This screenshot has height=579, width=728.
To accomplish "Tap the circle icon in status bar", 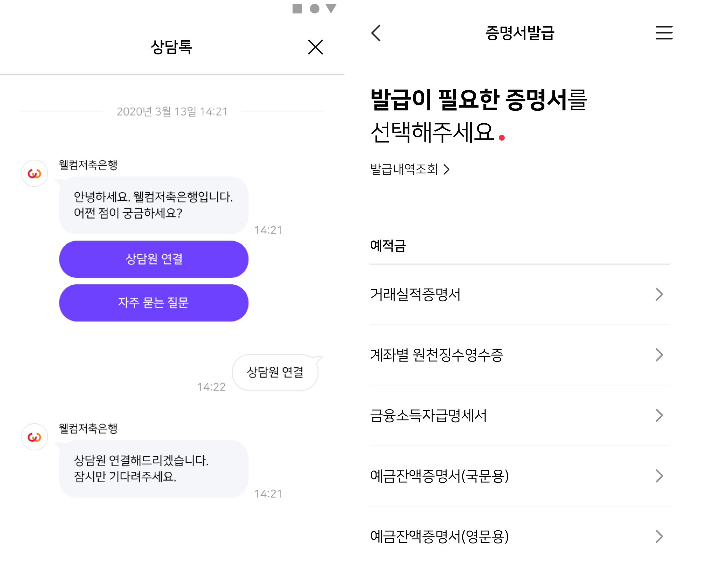I will click(x=314, y=8).
